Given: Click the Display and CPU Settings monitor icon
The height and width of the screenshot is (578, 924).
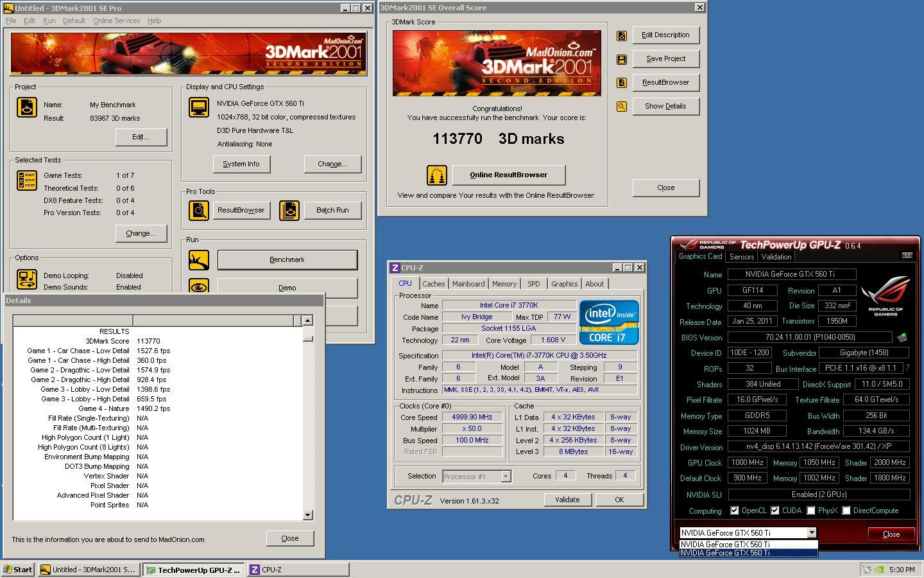Looking at the screenshot, I should tap(199, 107).
